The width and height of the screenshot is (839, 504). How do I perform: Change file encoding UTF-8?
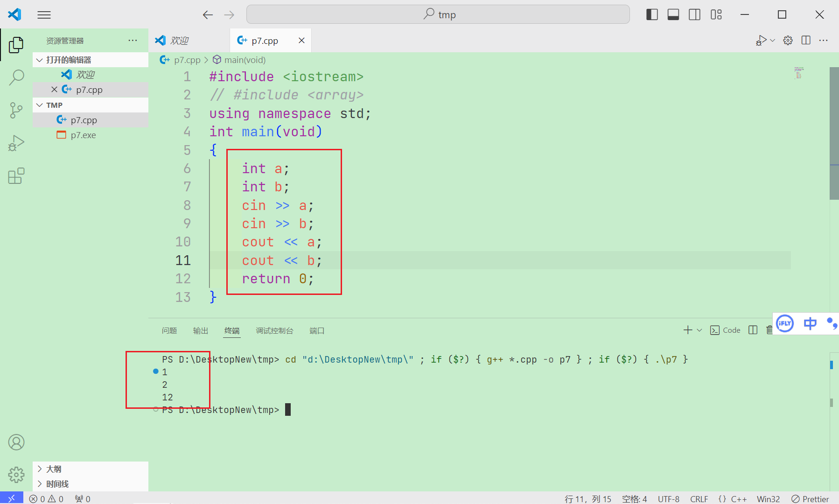coord(668,499)
